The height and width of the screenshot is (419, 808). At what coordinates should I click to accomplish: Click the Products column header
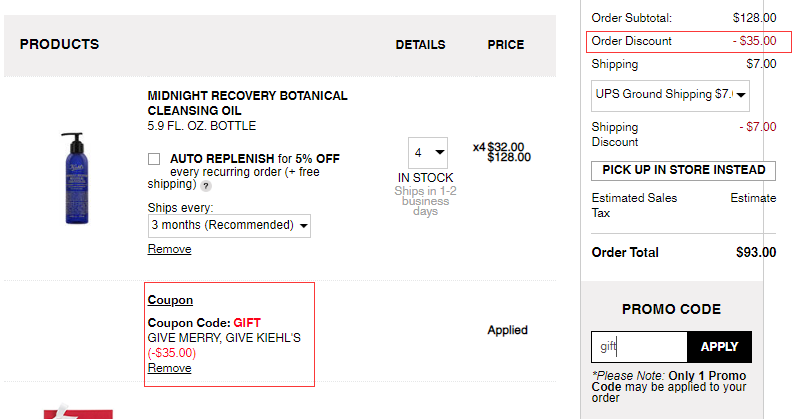59,44
